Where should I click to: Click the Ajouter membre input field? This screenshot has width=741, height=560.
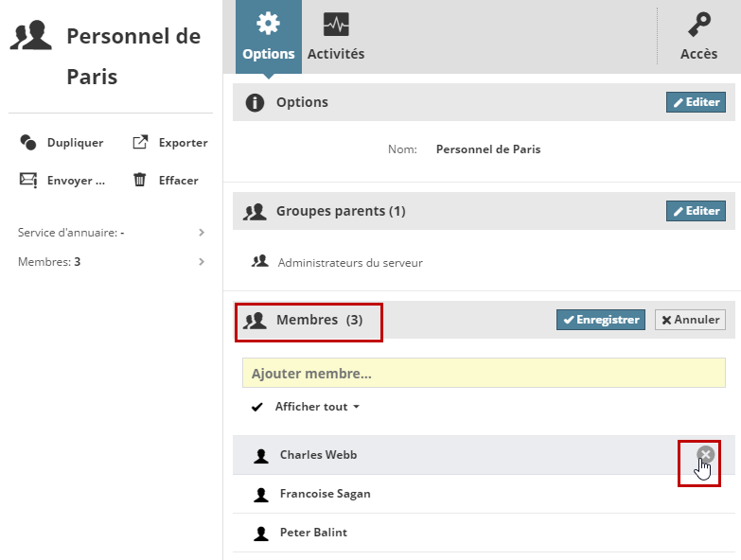point(484,374)
